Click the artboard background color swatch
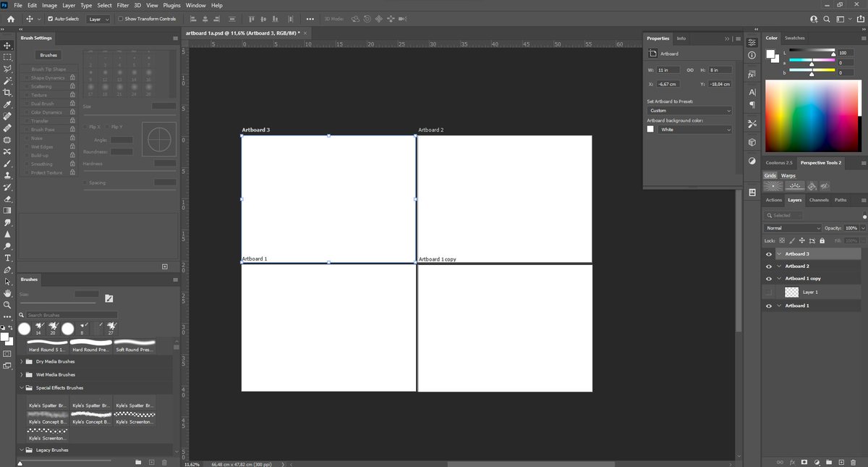This screenshot has width=868, height=467. [650, 129]
